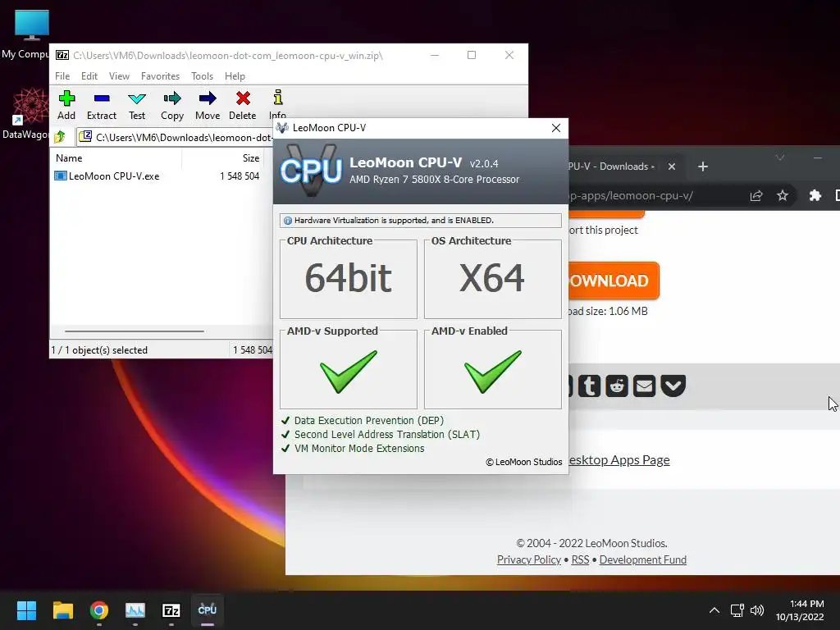Switch to 7-Zip in the taskbar
Viewport: 840px width, 630px height.
(x=171, y=610)
